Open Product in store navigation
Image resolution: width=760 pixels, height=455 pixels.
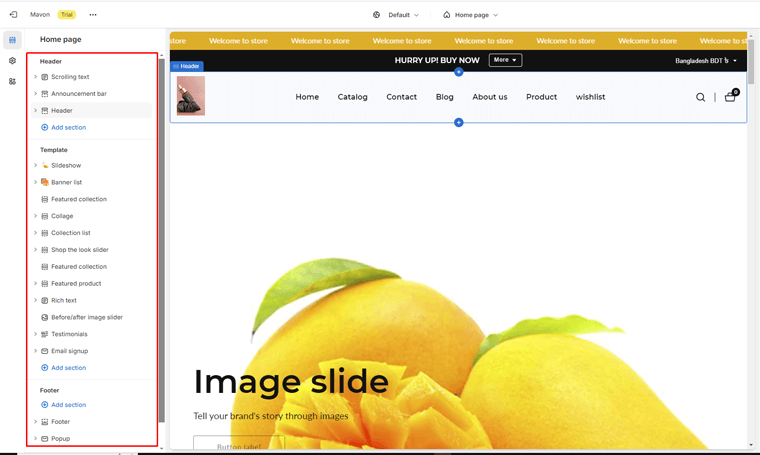tap(541, 97)
